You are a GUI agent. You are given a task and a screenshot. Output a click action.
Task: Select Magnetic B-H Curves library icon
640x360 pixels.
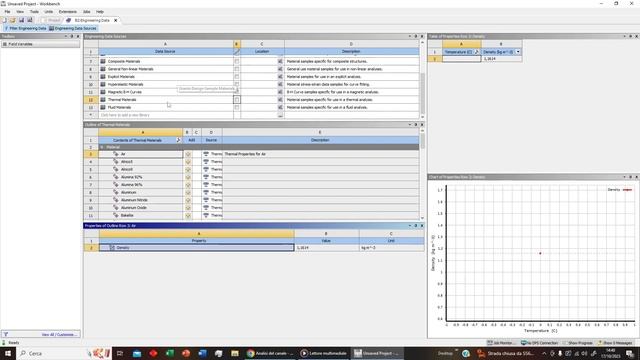[103, 92]
